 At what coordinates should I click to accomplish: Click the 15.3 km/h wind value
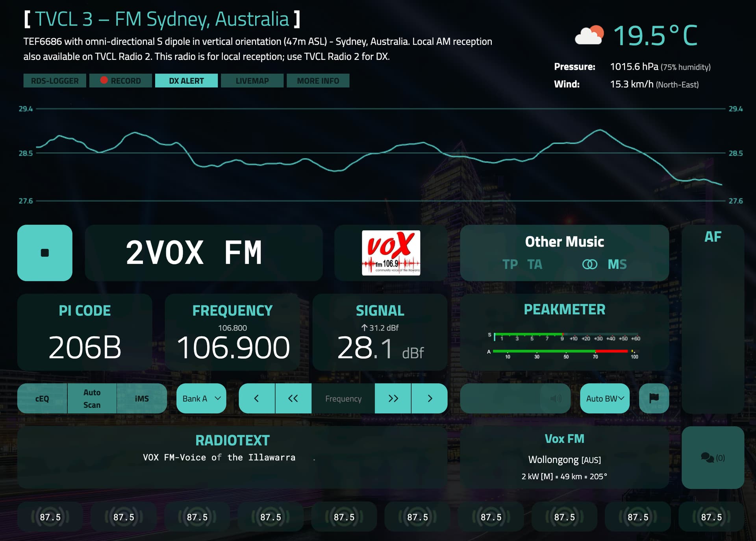click(632, 84)
